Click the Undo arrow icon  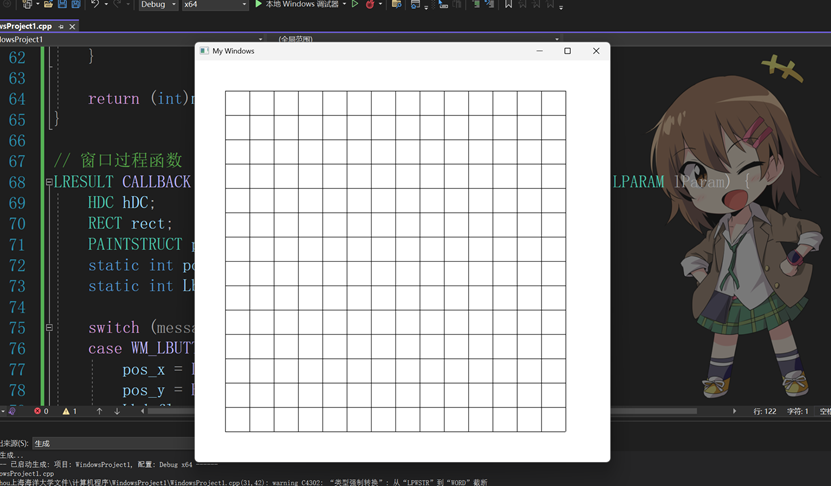94,4
